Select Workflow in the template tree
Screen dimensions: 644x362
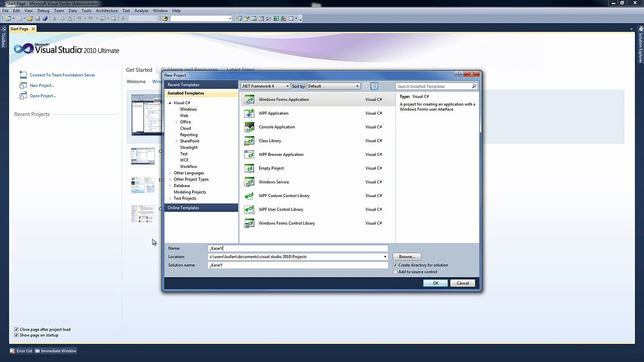189,166
